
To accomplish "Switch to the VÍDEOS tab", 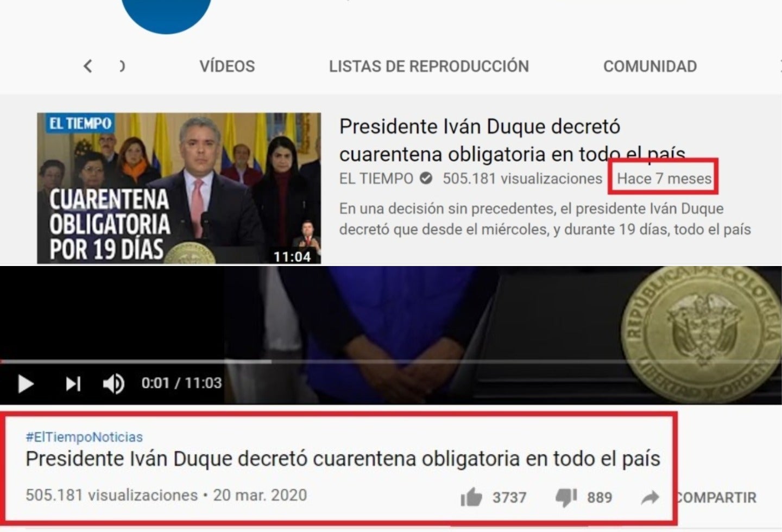I will pos(228,66).
